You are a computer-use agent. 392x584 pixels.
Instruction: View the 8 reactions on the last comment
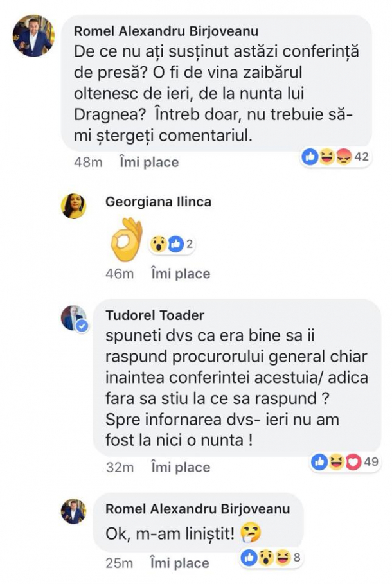(271, 558)
